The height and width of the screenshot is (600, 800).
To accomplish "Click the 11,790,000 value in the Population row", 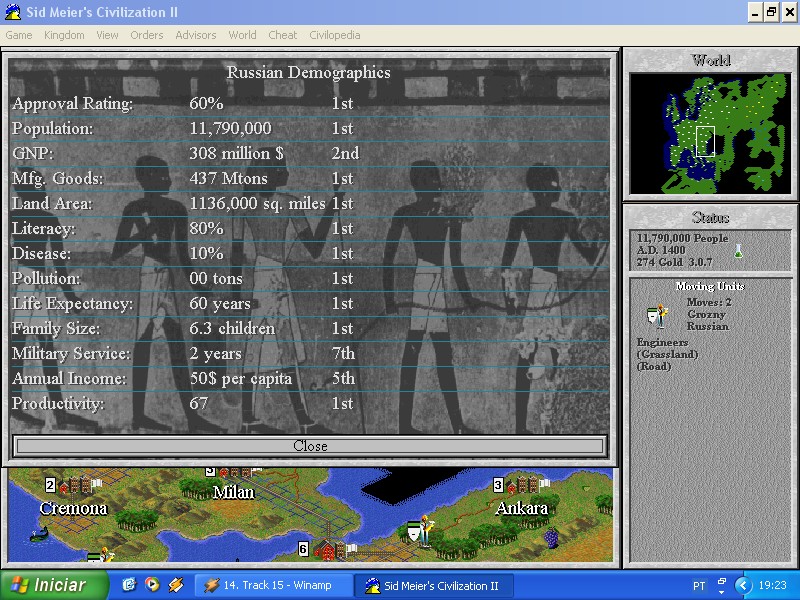I will [230, 129].
